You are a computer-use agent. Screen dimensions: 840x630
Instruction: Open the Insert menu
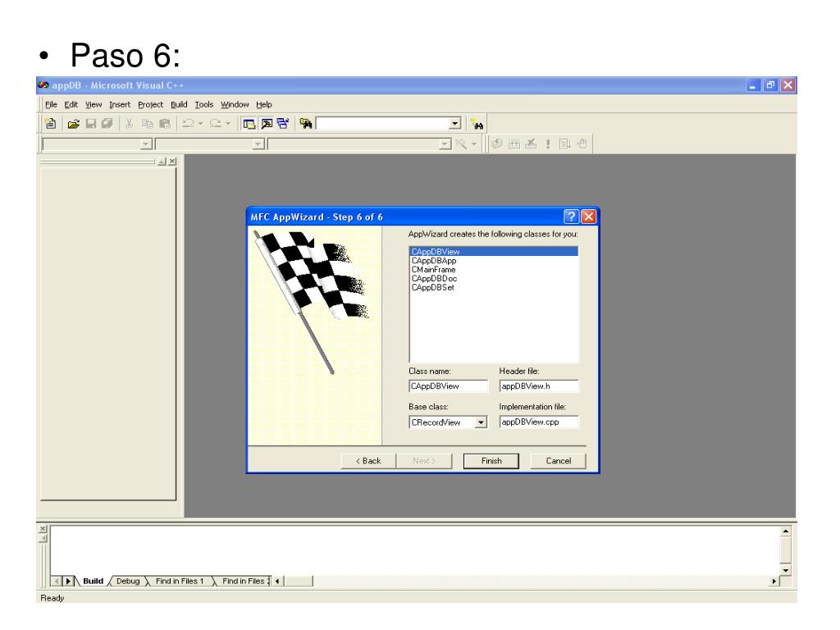point(120,104)
